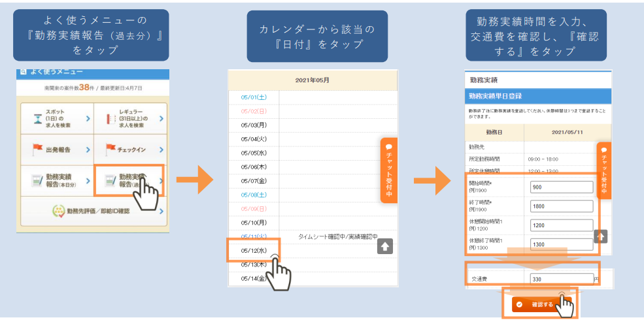
Task: Select 05/12(水) in the calendar
Action: (254, 251)
